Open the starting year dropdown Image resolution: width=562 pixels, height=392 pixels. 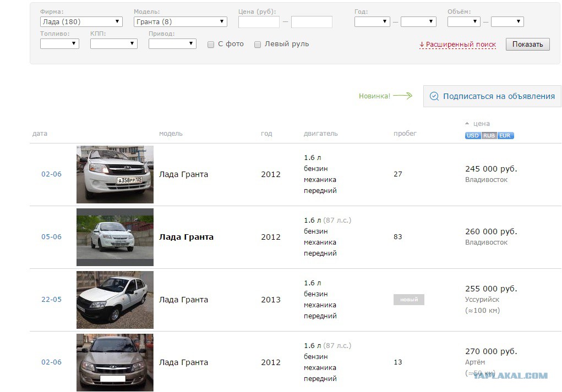tap(372, 22)
